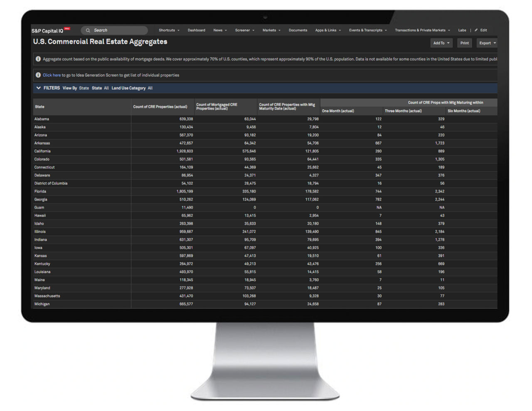Follow the 'Click here' Idea Generation link
The image size is (532, 411).
pyautogui.click(x=52, y=75)
